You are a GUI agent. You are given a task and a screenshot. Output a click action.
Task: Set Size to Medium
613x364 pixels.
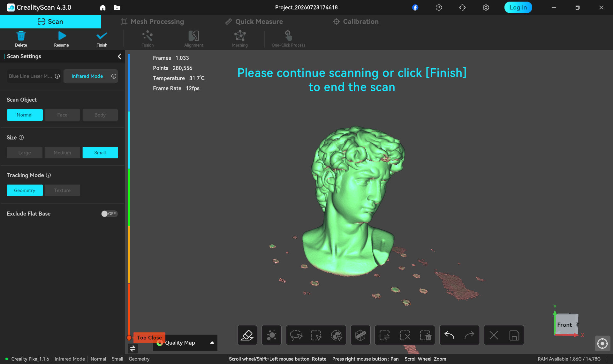pos(62,153)
